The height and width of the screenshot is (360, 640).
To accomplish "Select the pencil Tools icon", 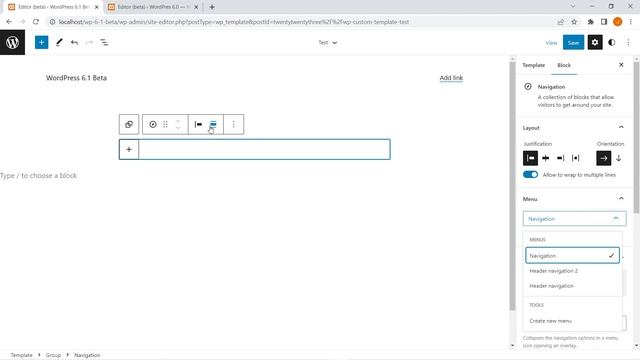I will (x=59, y=42).
